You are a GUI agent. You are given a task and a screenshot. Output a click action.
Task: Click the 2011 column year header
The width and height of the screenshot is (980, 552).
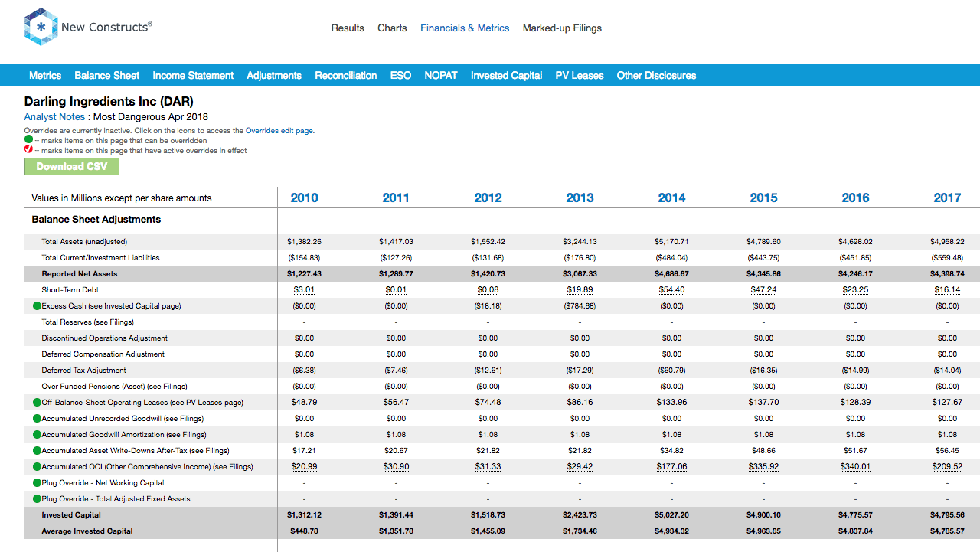point(396,198)
